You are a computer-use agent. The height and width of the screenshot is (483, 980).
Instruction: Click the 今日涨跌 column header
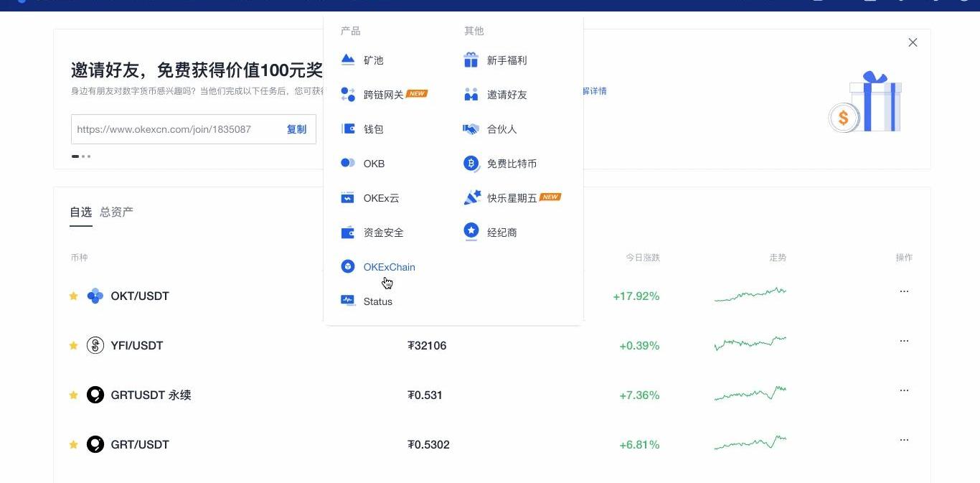pos(643,257)
